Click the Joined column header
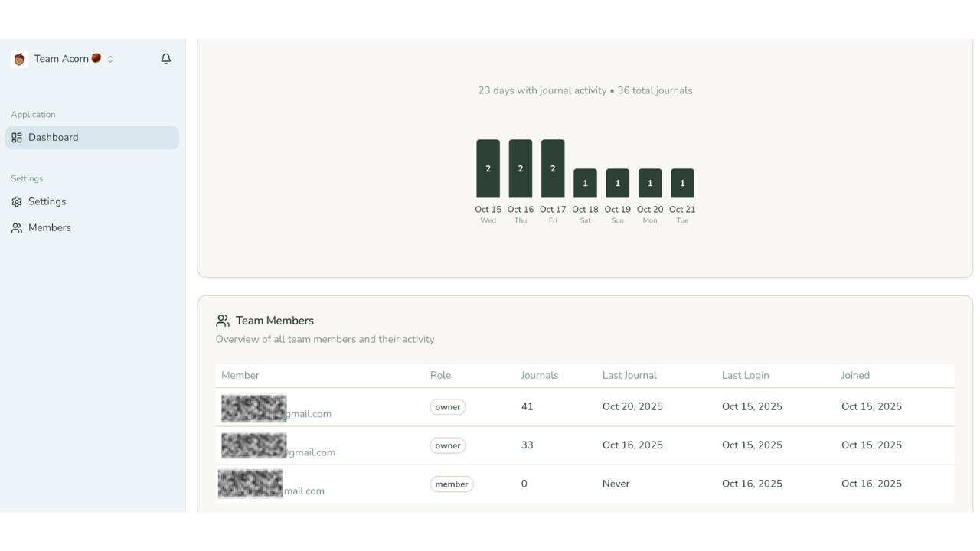The width and height of the screenshot is (980, 551). (855, 376)
